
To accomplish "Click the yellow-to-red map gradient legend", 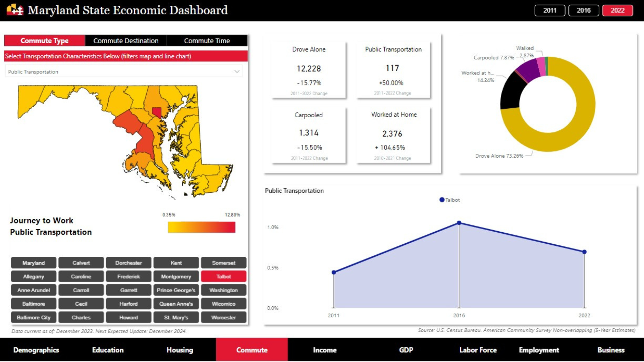I will pyautogui.click(x=201, y=227).
